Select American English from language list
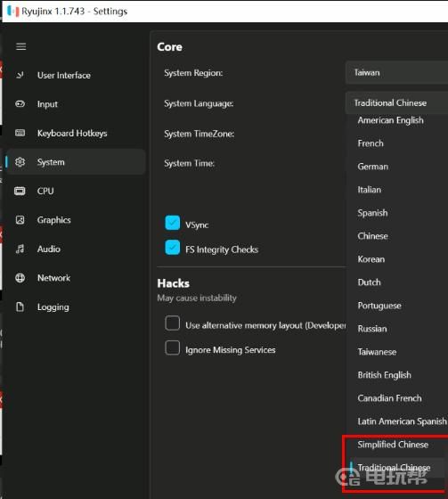This screenshot has width=448, height=499. 390,120
